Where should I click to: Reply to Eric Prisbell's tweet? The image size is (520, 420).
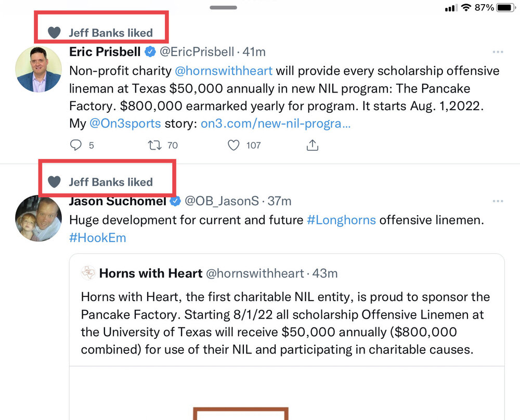coord(76,145)
